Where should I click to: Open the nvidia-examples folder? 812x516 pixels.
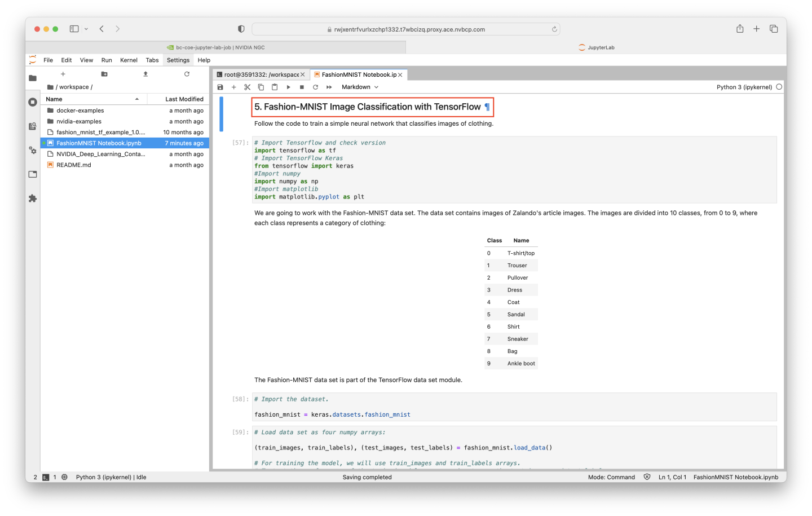(x=78, y=121)
